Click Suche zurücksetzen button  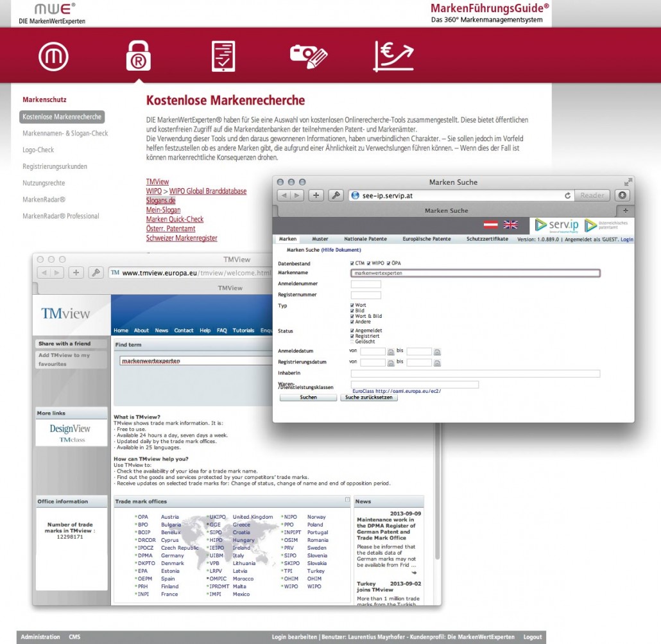click(369, 397)
